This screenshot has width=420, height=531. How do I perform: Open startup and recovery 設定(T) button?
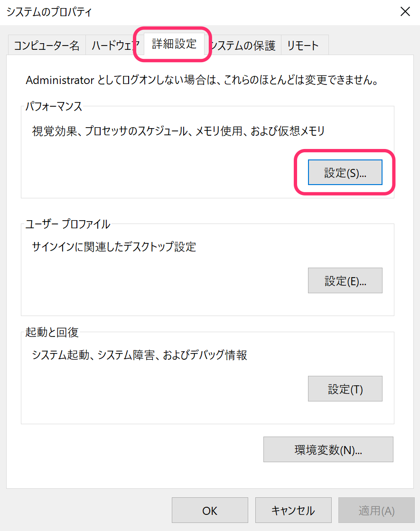click(345, 389)
